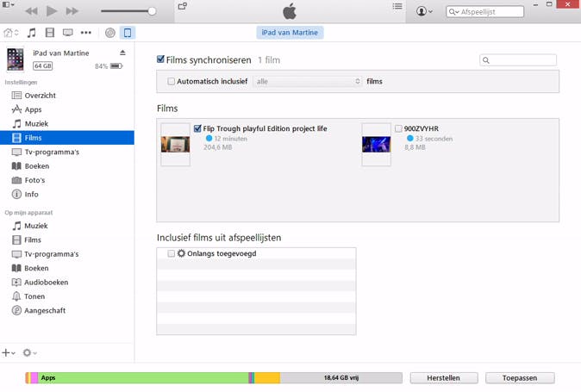The width and height of the screenshot is (581, 392).
Task: Open Aangeschaft on device
Action: coord(67,310)
